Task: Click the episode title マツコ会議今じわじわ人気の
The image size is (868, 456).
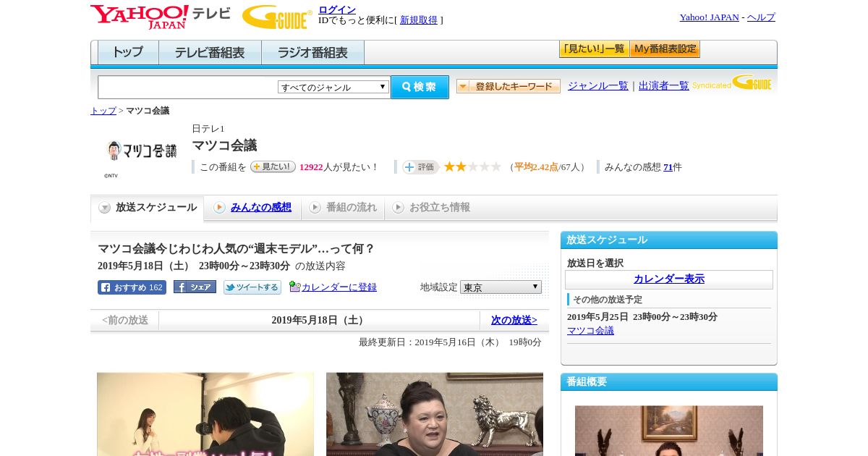Action: [x=237, y=249]
